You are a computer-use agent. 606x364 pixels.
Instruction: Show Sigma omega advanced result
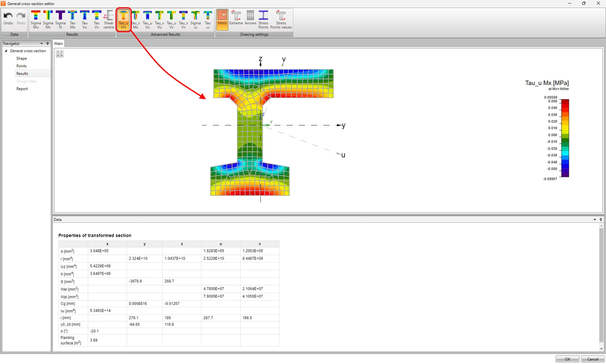coord(195,20)
